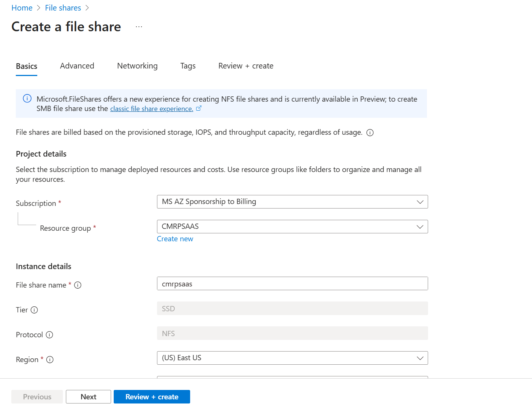The width and height of the screenshot is (532, 408).
Task: Show Region info tooltip
Action: [x=50, y=359]
